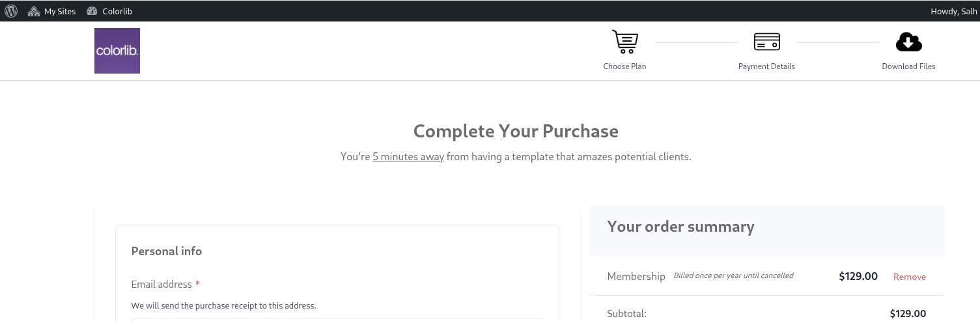Image resolution: width=980 pixels, height=321 pixels.
Task: Click the cloud download step icon
Action: click(908, 42)
